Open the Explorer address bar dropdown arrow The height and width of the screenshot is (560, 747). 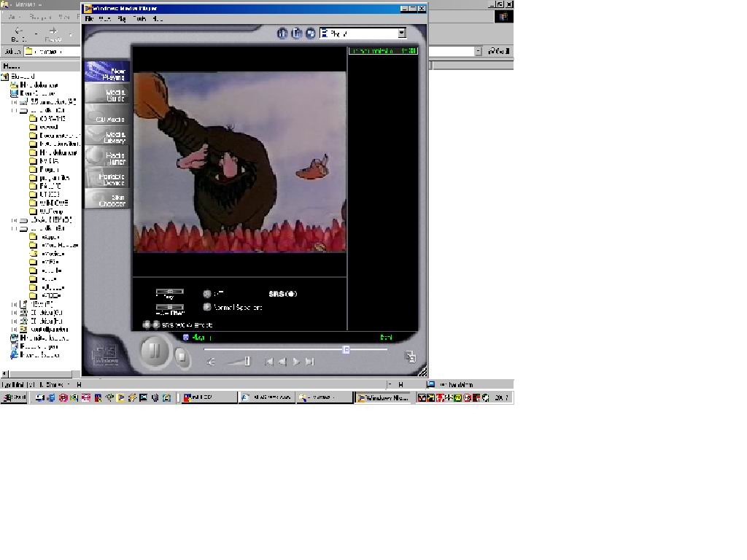pos(479,51)
